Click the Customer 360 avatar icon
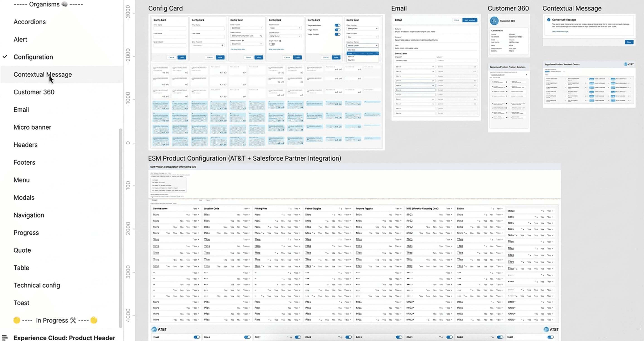The height and width of the screenshot is (341, 644). [494, 21]
